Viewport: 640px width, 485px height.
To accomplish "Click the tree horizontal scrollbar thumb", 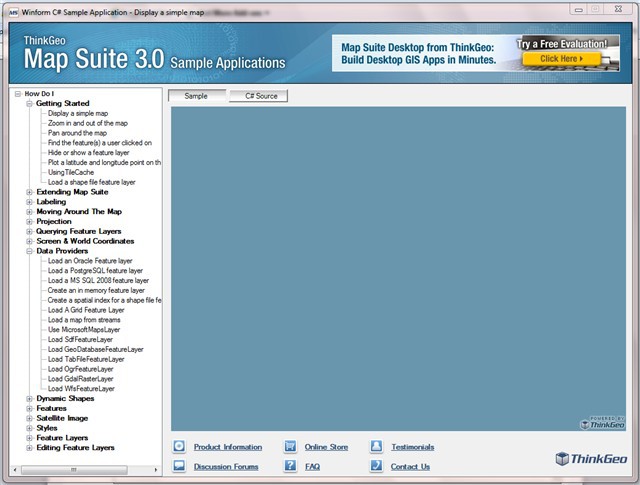I will (x=74, y=470).
